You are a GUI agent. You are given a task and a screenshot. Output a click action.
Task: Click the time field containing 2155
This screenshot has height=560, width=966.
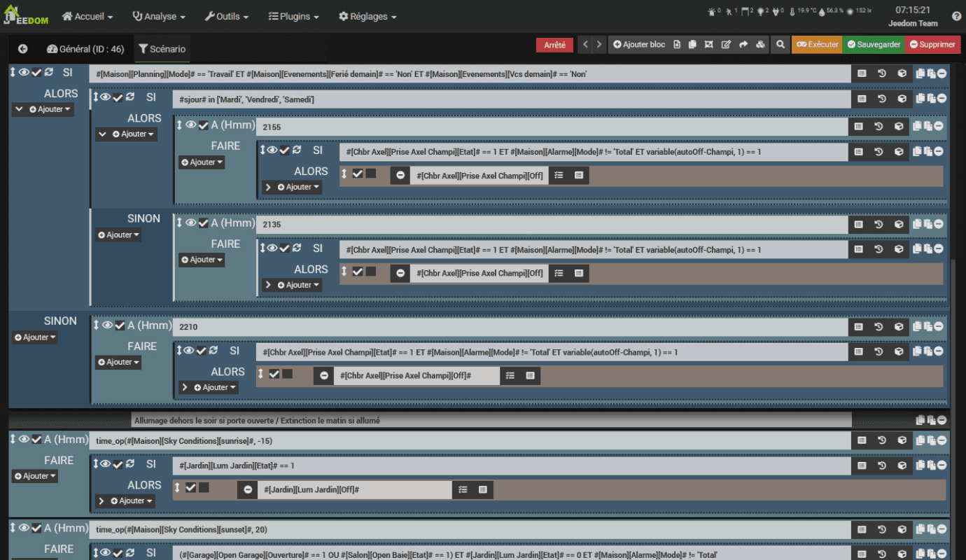[x=552, y=127]
